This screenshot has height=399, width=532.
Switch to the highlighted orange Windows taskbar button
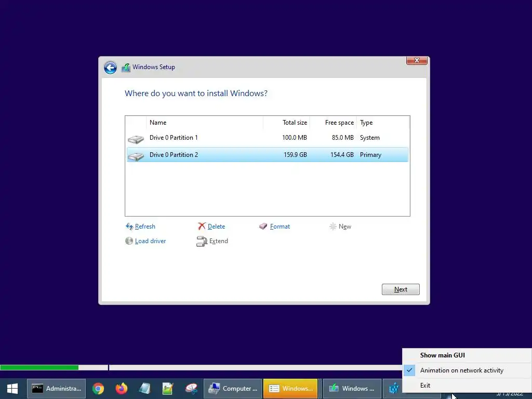coord(290,389)
